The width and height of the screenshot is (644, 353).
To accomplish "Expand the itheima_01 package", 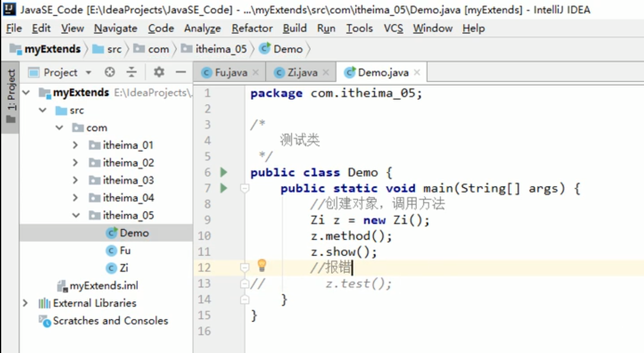I will tap(75, 146).
